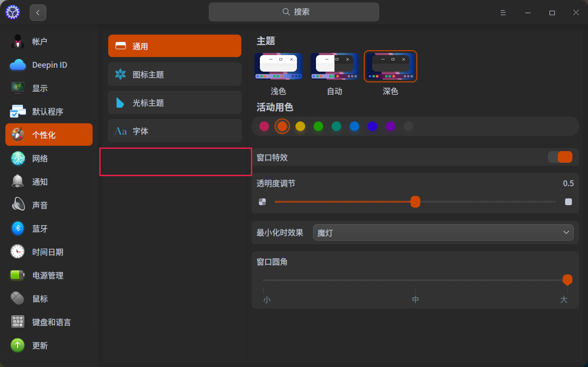Go back with the arrow button
The width and height of the screenshot is (588, 367).
coord(38,13)
